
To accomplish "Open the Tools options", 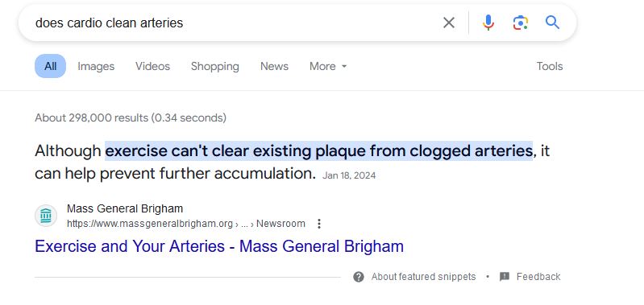I will (550, 67).
